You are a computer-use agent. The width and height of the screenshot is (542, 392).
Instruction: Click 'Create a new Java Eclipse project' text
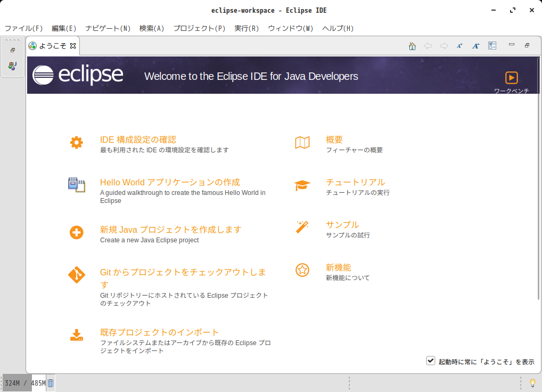149,240
